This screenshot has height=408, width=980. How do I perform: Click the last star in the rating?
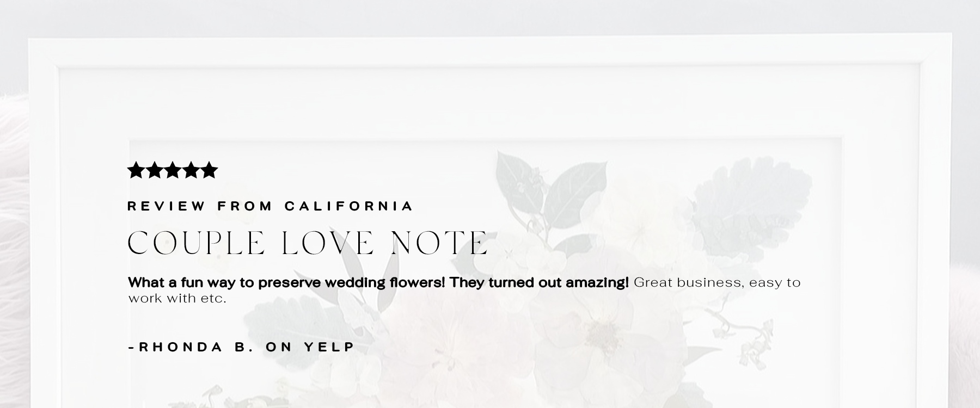coord(209,171)
